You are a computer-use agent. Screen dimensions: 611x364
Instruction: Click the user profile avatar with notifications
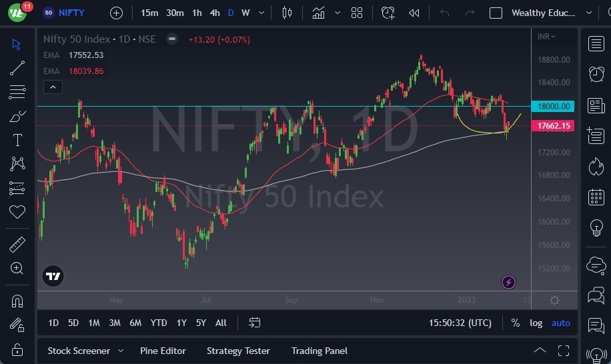(x=18, y=12)
